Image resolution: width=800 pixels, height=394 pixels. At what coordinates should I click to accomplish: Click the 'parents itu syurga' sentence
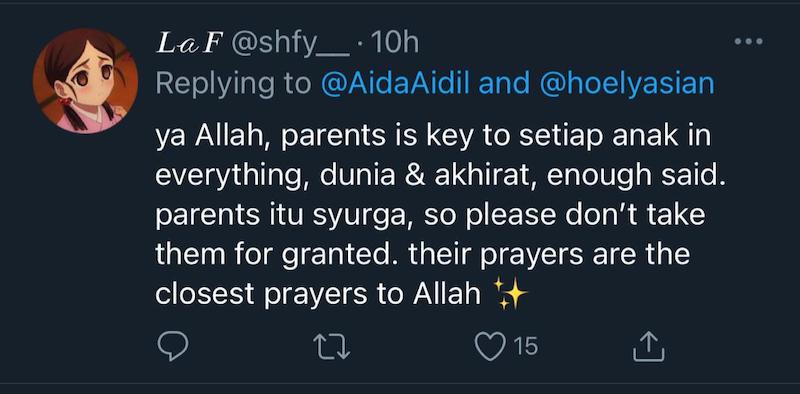(285, 216)
